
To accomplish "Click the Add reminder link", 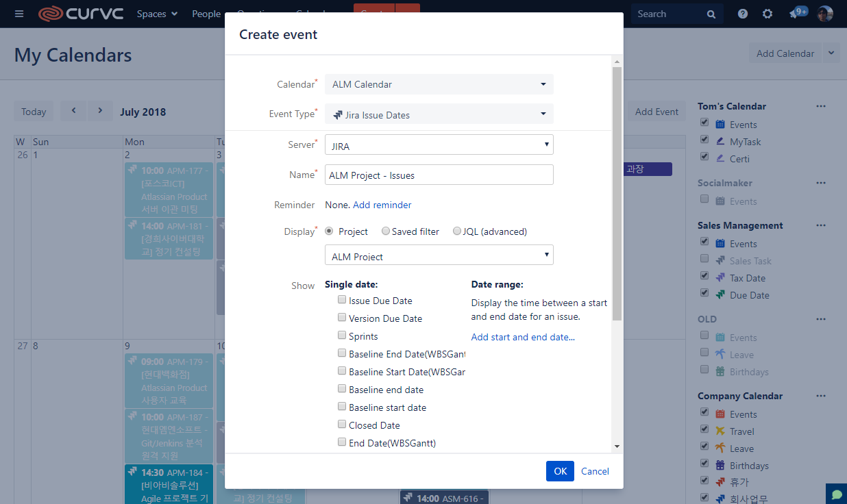I will pos(382,205).
